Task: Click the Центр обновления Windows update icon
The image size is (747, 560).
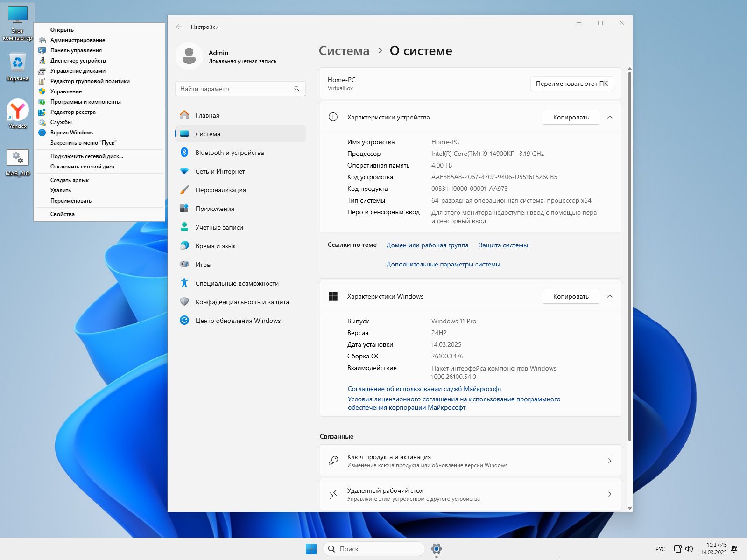Action: click(184, 321)
